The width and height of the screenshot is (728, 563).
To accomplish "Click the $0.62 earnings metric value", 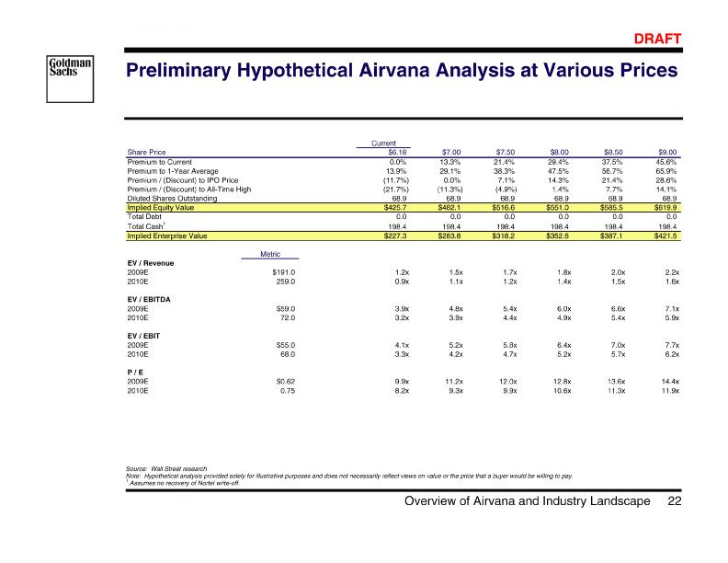I will tap(285, 382).
